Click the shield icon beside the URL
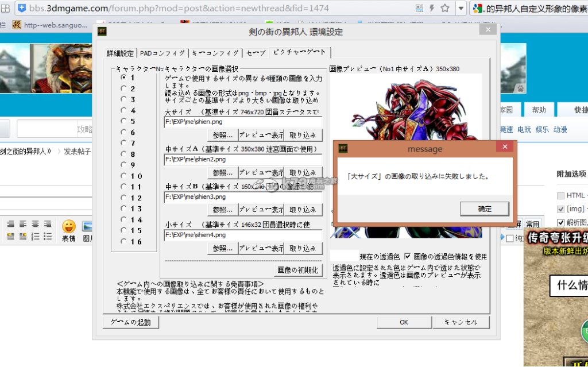 (21, 9)
